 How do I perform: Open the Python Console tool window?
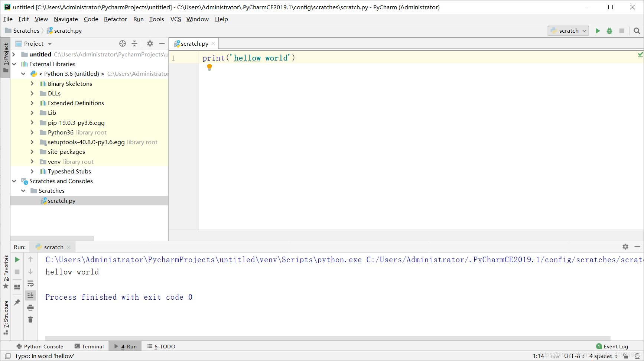pyautogui.click(x=40, y=346)
